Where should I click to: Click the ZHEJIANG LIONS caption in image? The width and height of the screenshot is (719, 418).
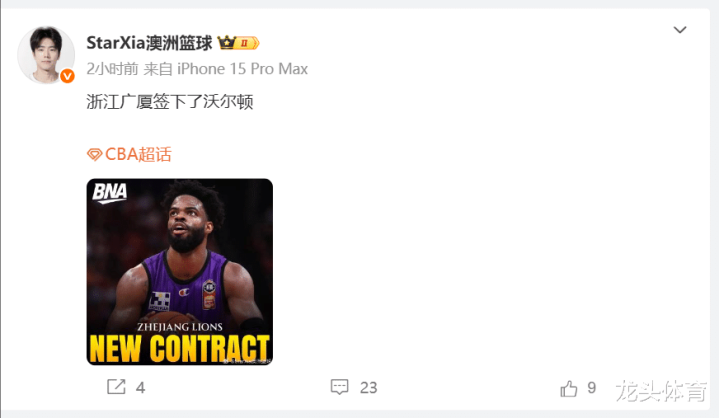[180, 327]
